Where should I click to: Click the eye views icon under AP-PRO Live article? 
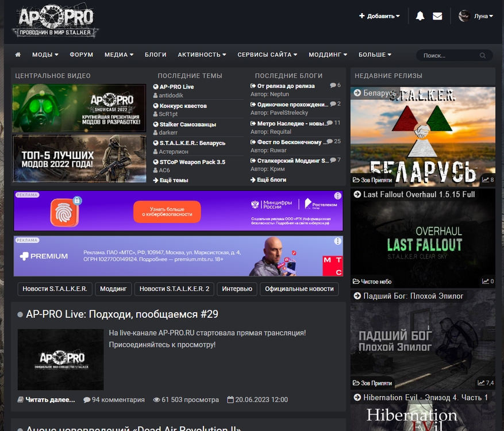(156, 400)
